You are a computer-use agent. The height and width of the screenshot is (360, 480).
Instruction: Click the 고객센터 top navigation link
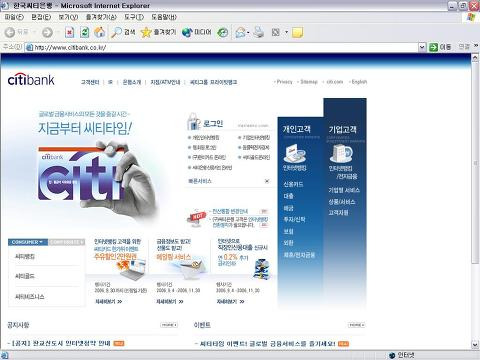tap(90, 82)
